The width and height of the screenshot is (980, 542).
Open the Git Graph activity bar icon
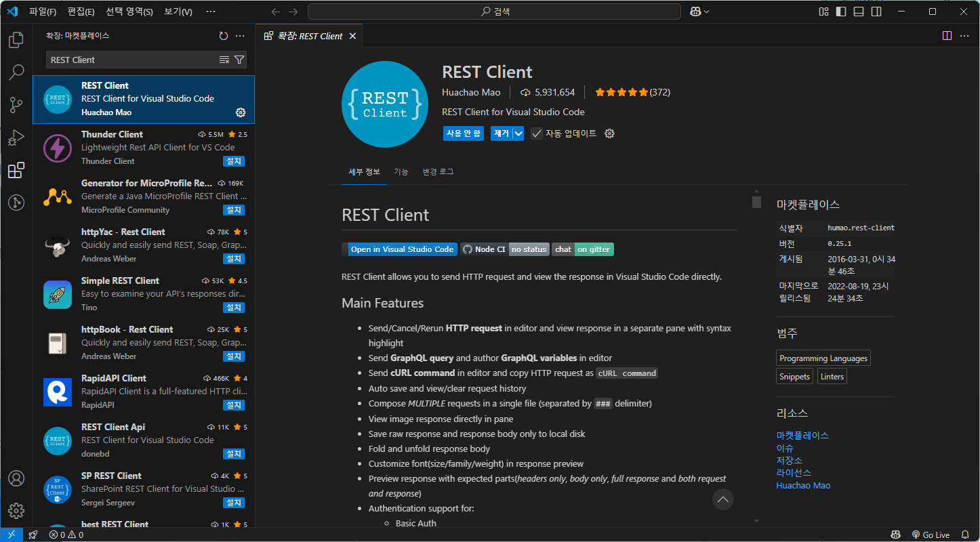16,202
